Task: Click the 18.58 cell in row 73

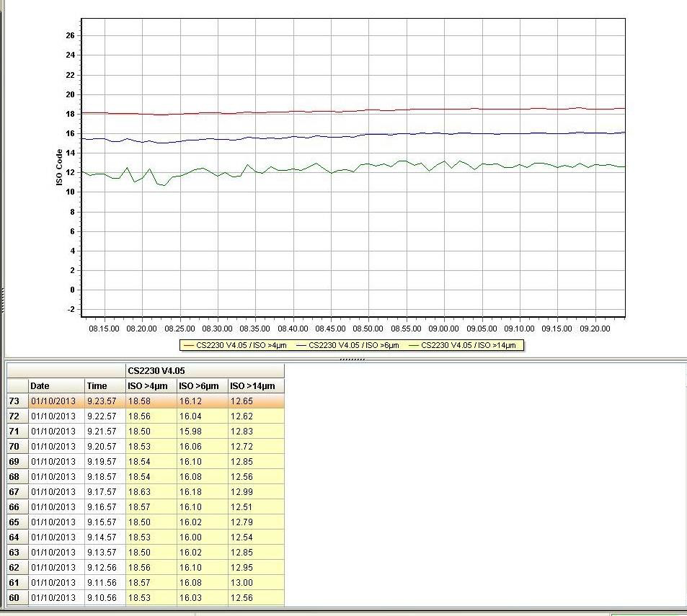Action: click(151, 401)
